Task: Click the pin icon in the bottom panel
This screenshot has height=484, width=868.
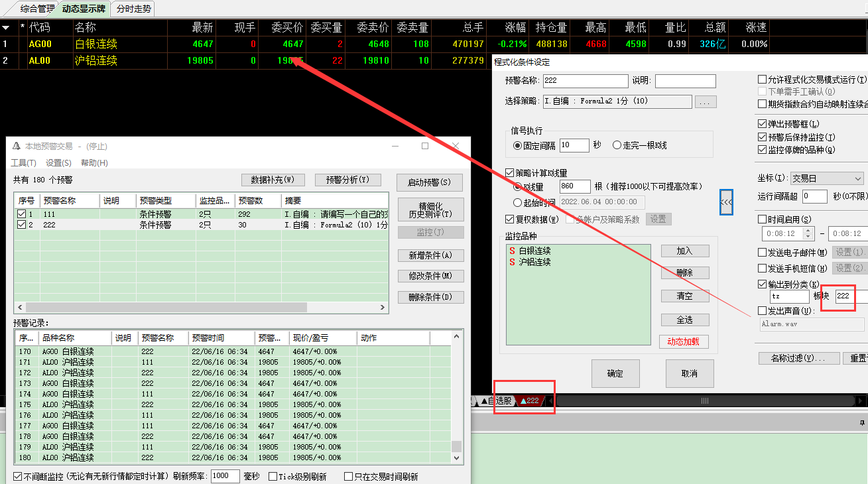Action: click(862, 422)
